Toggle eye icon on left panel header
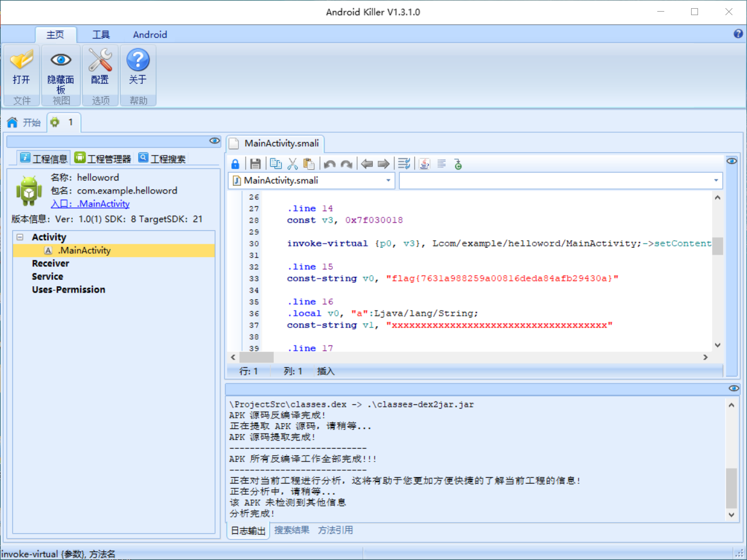The image size is (747, 560). (214, 141)
